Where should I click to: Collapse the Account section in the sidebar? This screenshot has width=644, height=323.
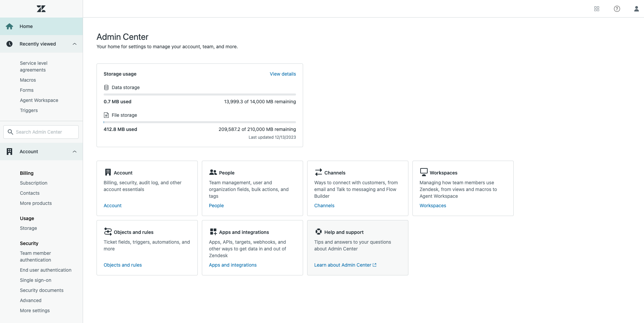point(74,152)
